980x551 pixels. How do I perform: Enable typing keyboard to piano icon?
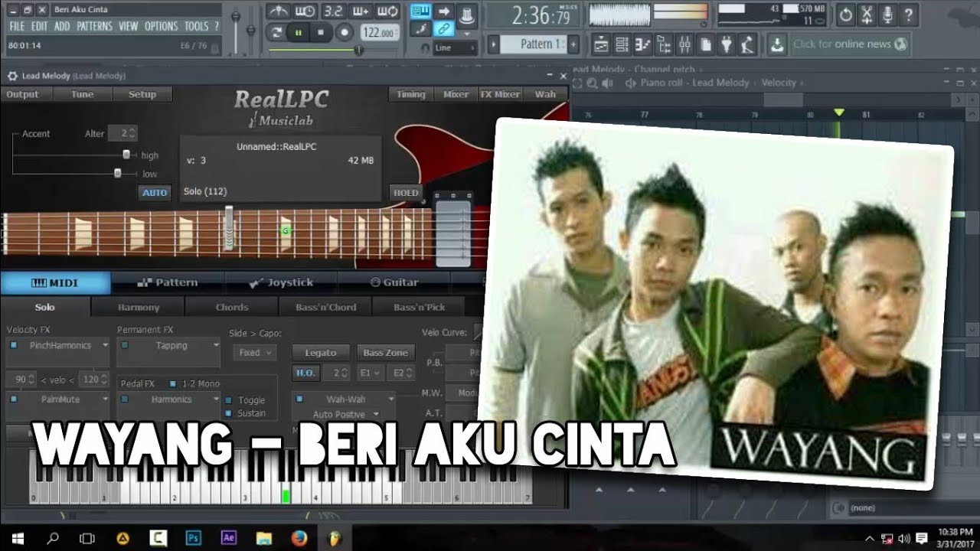click(420, 11)
